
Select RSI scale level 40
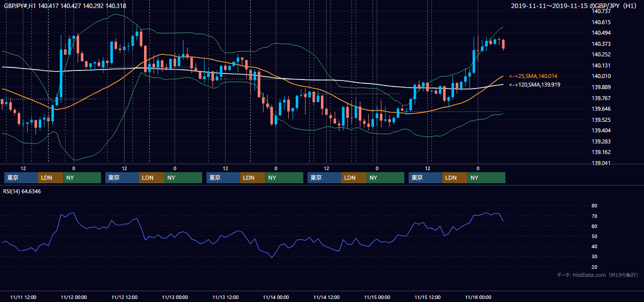pyautogui.click(x=595, y=247)
